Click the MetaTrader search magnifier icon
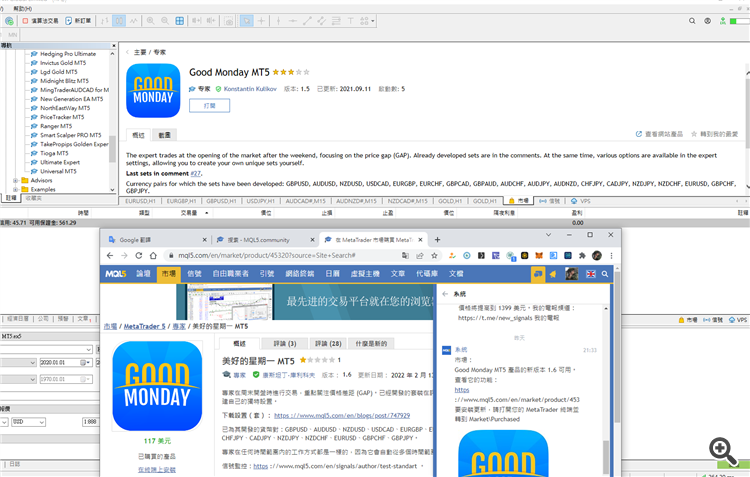Image resolution: width=750 pixels, height=477 pixels. 692,21
